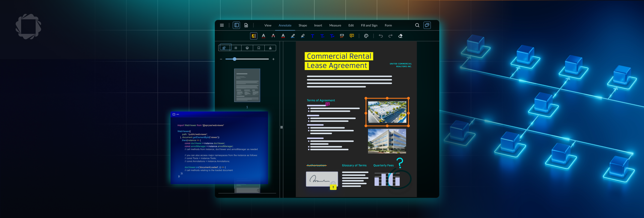This screenshot has height=218, width=644.
Task: Switch to the Measure ribbon tab
Action: point(335,25)
